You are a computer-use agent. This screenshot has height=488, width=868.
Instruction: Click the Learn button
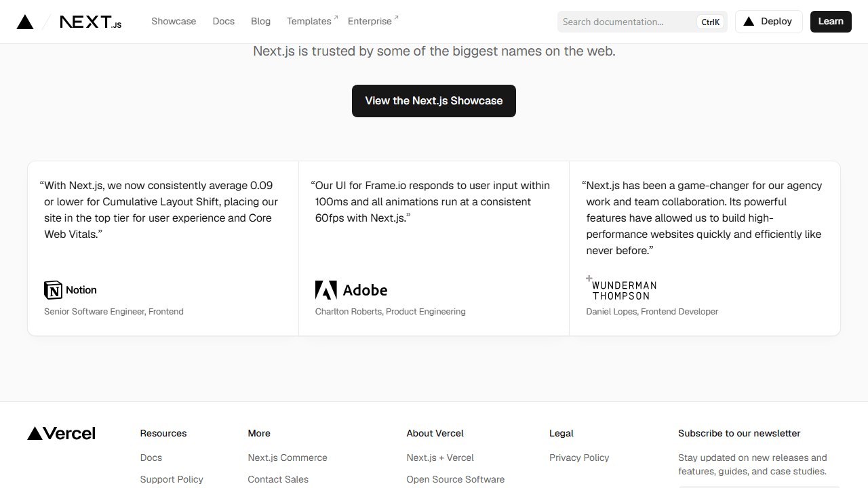pos(831,22)
